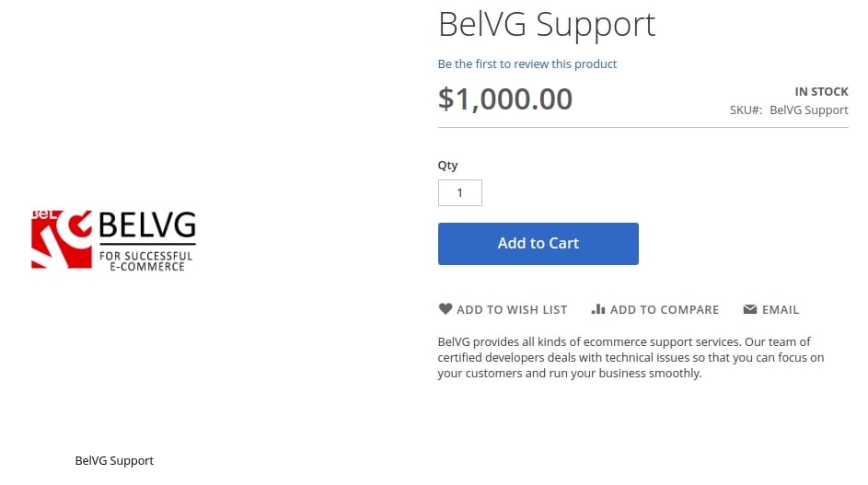This screenshot has width=868, height=485.
Task: Open the EMAIL text link
Action: coord(781,309)
